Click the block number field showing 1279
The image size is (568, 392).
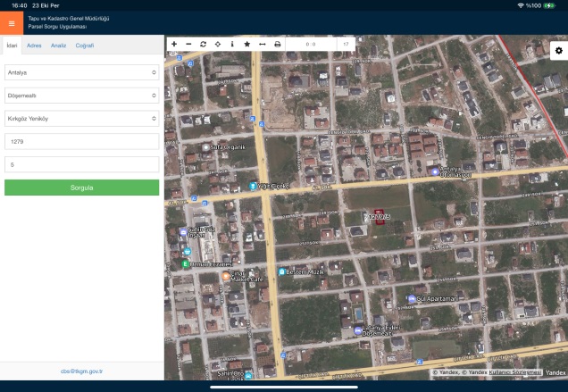[x=81, y=141]
